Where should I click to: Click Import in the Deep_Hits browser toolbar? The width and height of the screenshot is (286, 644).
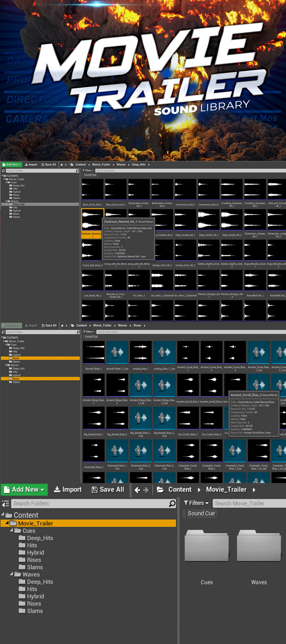pos(31,165)
